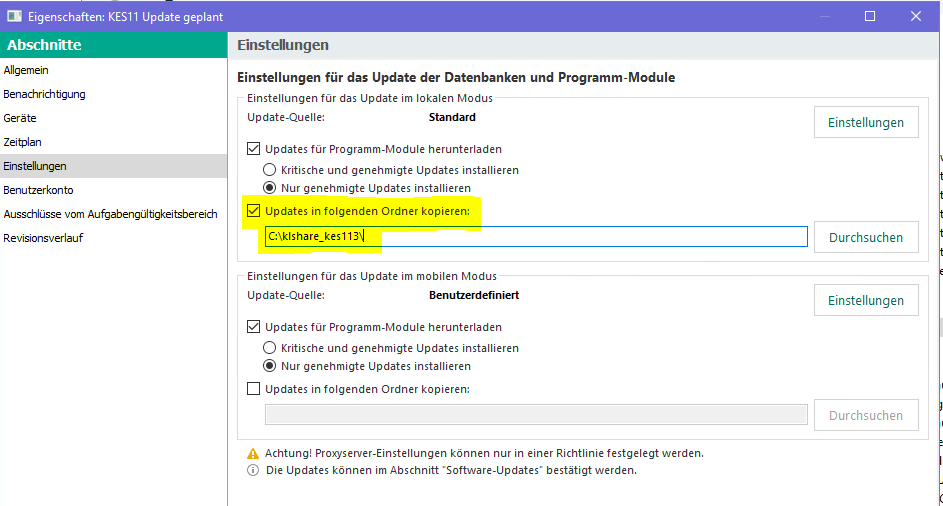Open local mode update source Einstellungen button
The width and height of the screenshot is (943, 506).
click(x=866, y=122)
